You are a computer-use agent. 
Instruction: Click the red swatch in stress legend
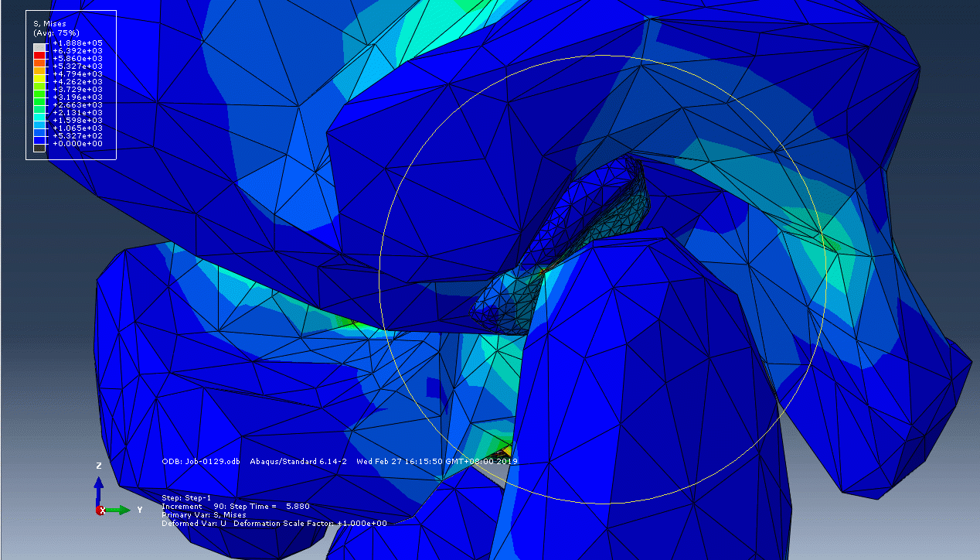(39, 55)
